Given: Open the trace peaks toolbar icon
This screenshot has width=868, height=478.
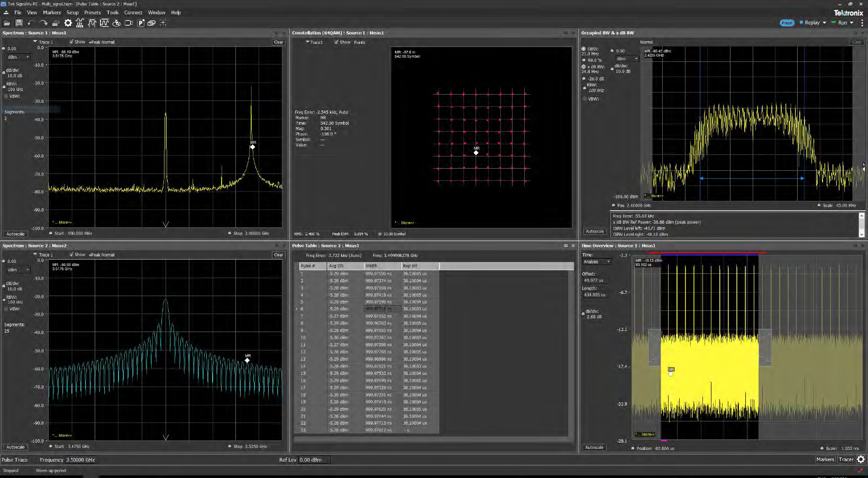Looking at the screenshot, I should coord(92,23).
